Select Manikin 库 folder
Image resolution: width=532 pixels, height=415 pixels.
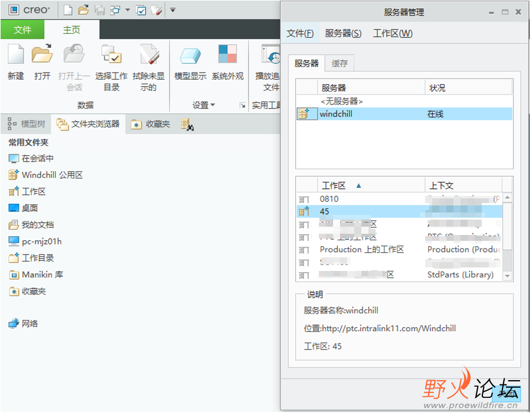[36, 275]
